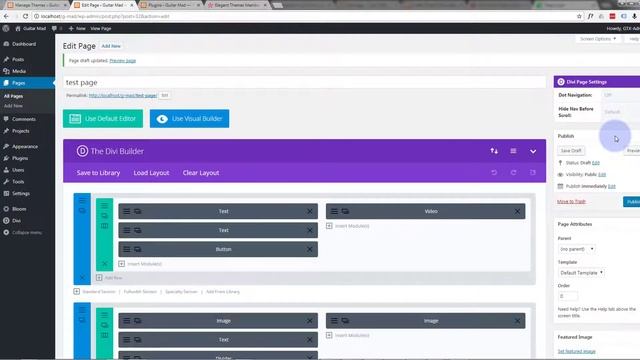Viewport: 640px width, 360px height.
Task: Click Collapse menu in sidebar
Action: 27,233
